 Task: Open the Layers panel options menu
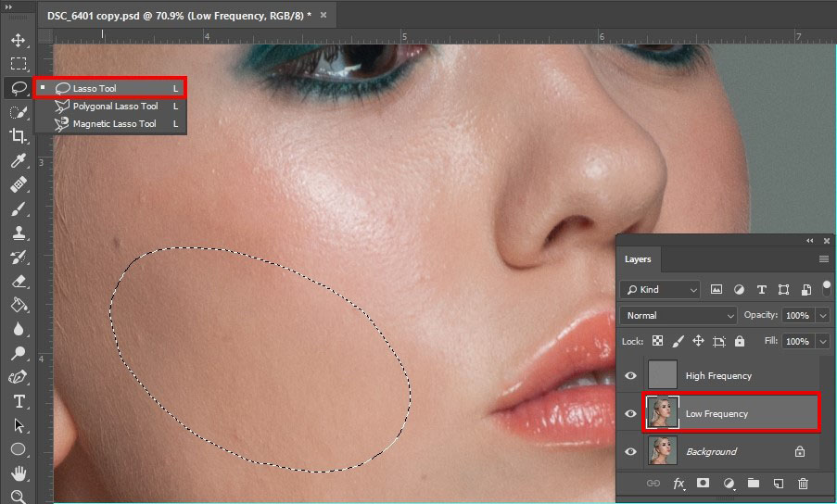(x=823, y=259)
